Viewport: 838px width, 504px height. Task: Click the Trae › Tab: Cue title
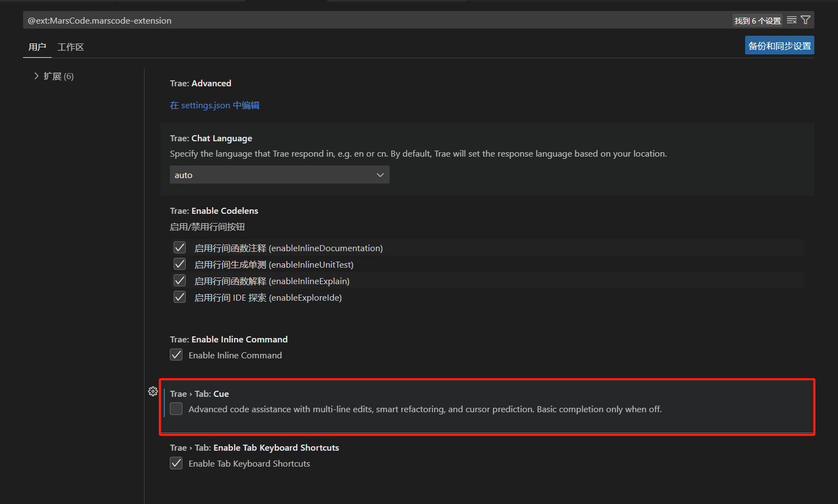(199, 394)
